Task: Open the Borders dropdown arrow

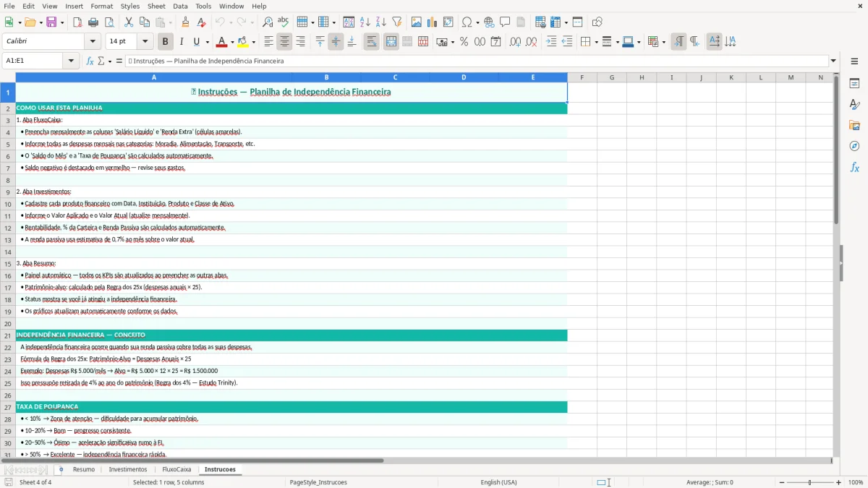Action: click(x=596, y=42)
